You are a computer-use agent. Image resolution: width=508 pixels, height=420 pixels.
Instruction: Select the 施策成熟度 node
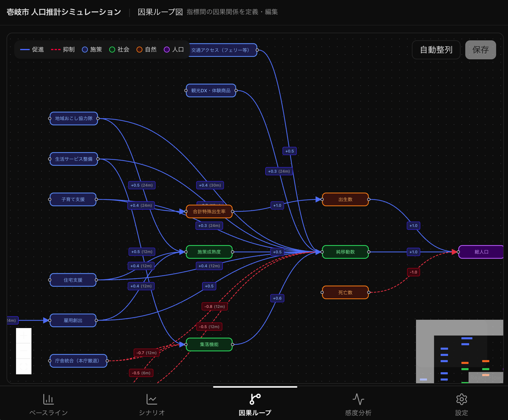[209, 252]
